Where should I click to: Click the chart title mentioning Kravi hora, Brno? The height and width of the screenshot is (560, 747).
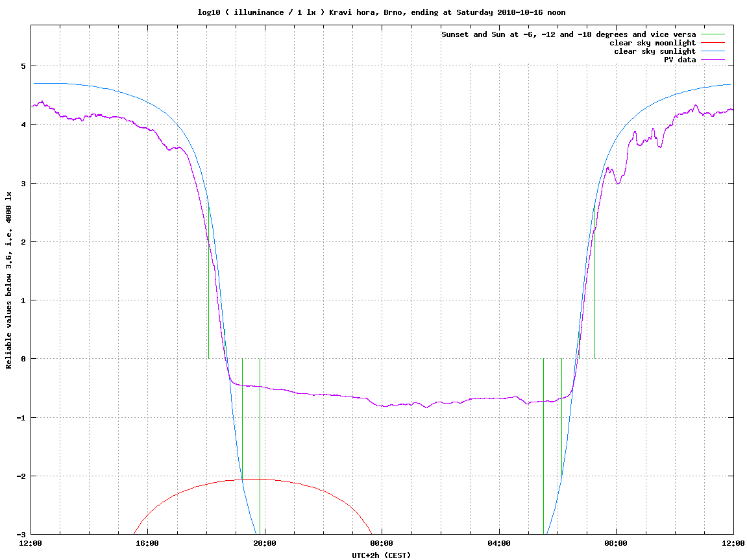click(382, 12)
